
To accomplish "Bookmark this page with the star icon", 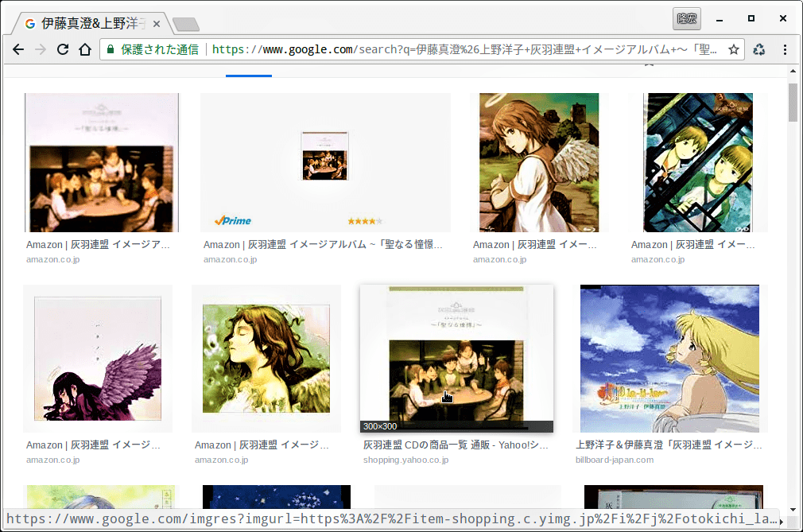I will 734,49.
